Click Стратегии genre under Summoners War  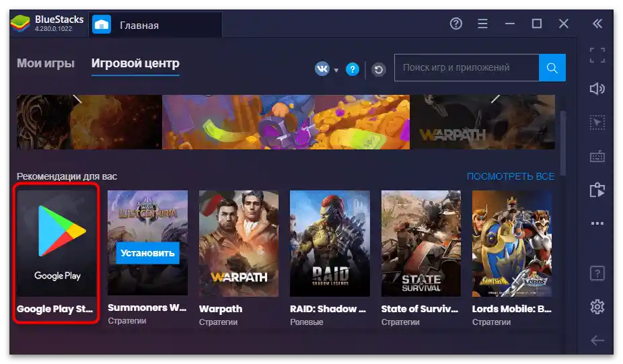127,321
